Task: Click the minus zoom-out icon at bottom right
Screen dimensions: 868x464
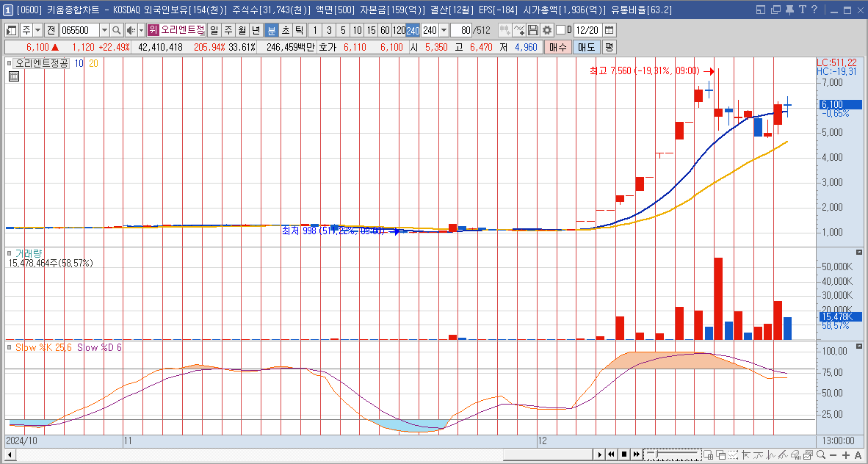Action: (833, 454)
